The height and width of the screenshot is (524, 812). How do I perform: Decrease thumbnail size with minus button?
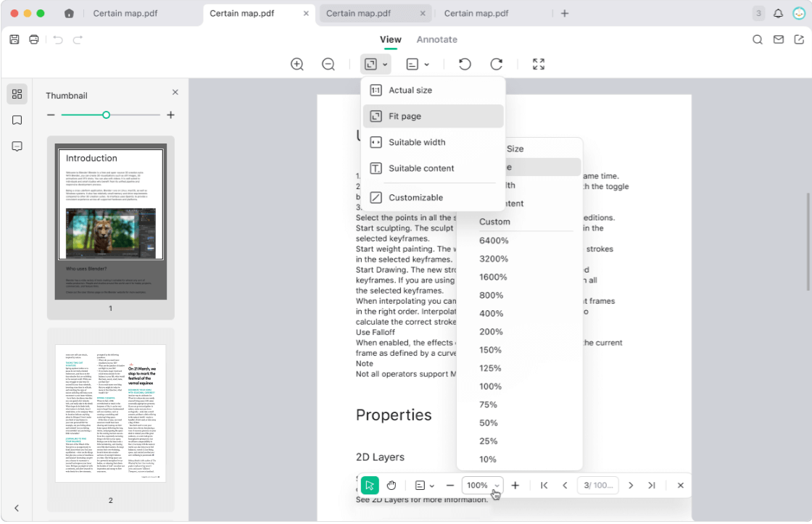pos(51,115)
